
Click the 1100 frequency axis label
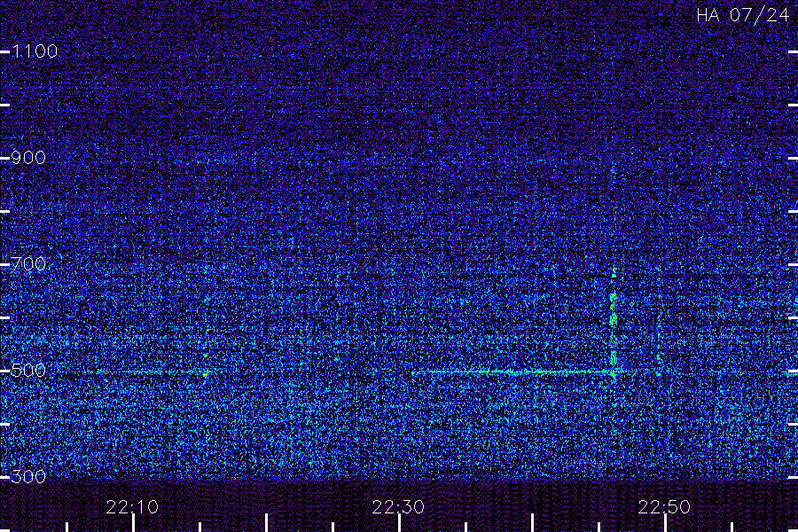35,51
